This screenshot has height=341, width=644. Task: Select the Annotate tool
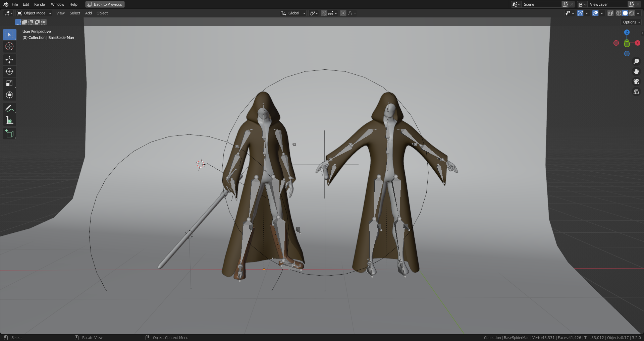pyautogui.click(x=9, y=108)
